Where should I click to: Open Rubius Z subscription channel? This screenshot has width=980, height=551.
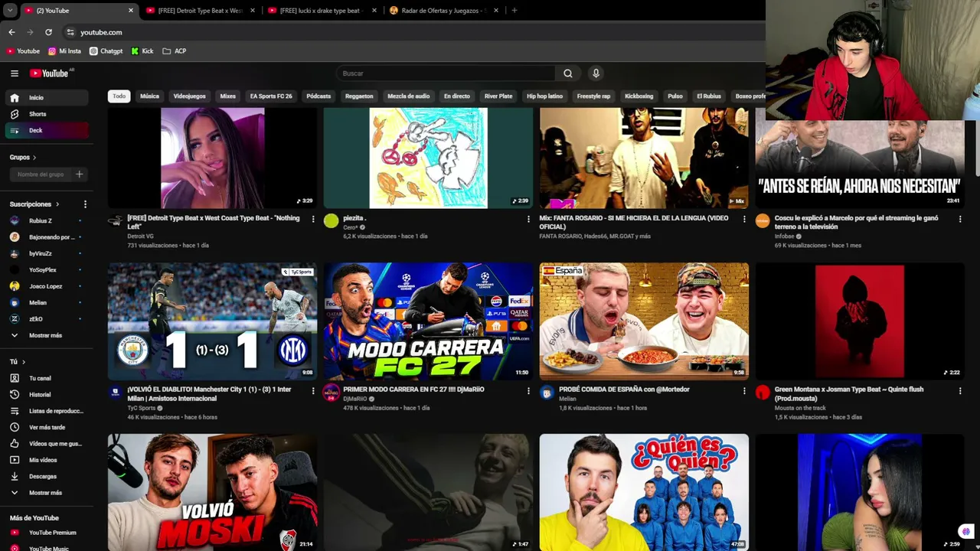point(47,221)
